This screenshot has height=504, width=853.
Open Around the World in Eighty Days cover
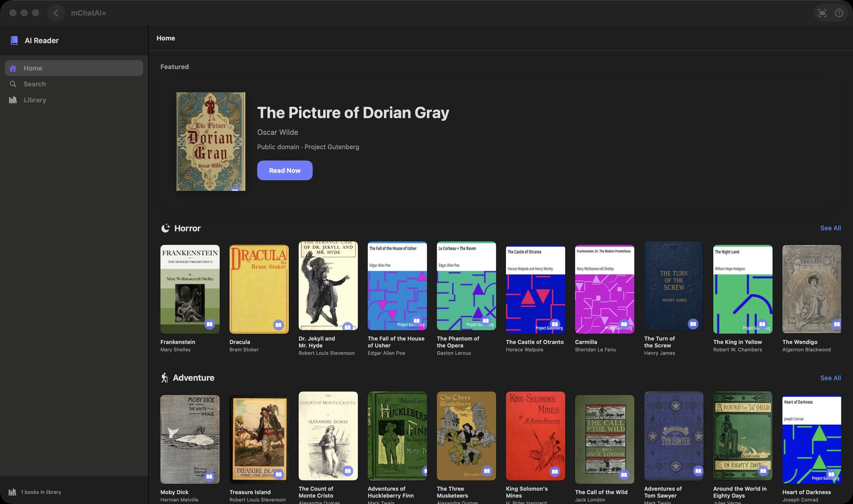pos(743,436)
